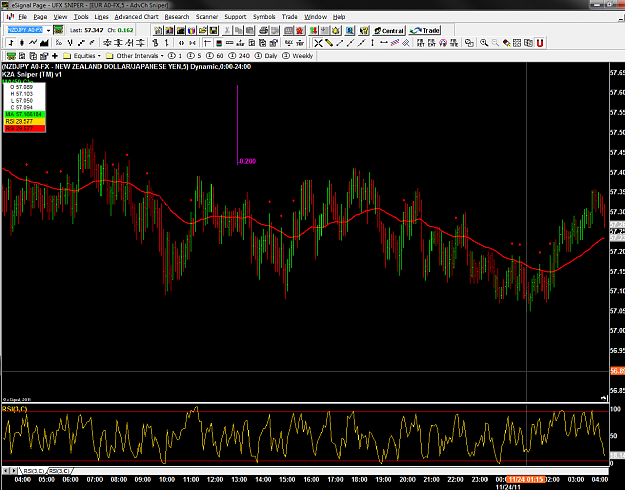Click the zoom in magnifier icon
This screenshot has height=490, width=625.
(484, 43)
